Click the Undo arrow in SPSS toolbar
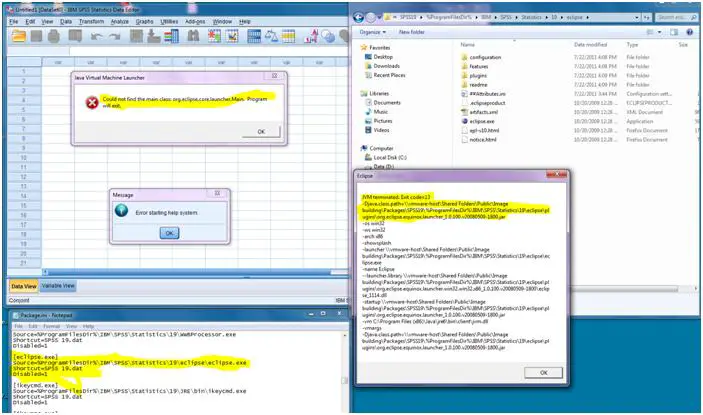Viewport: 703px width, 415px height. pos(96,37)
